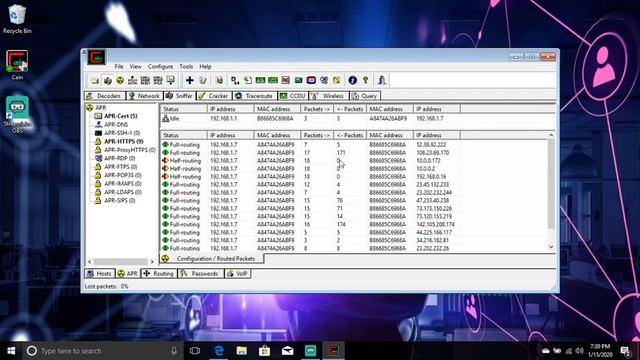The width and height of the screenshot is (640, 360).
Task: Switch to the Network tab
Action: click(x=144, y=96)
